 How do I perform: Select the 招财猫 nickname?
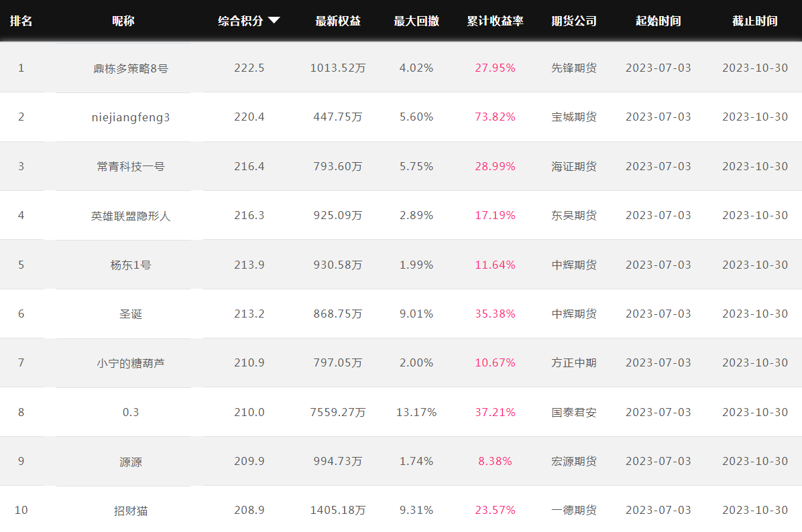point(131,511)
